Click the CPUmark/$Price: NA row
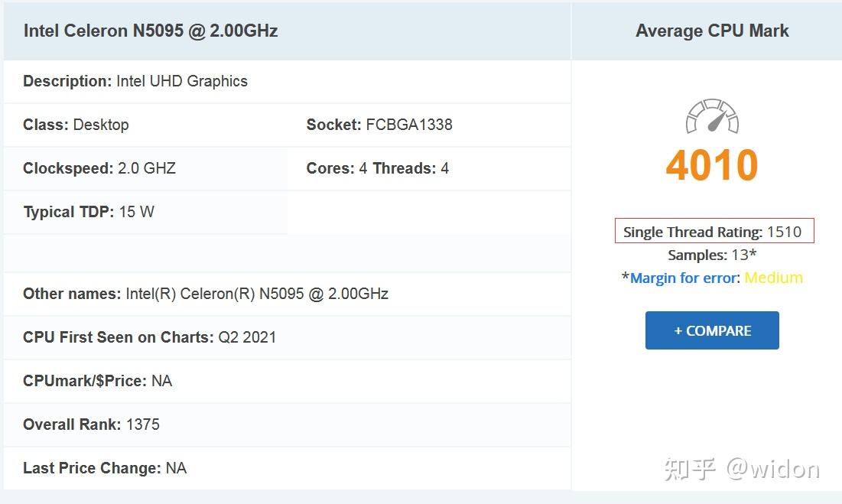This screenshot has width=842, height=504. coord(98,381)
